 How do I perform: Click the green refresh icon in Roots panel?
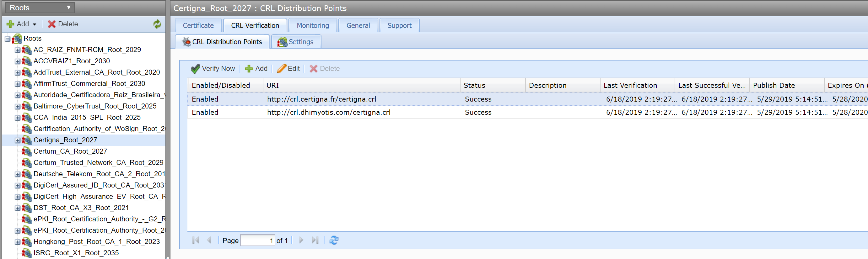157,24
